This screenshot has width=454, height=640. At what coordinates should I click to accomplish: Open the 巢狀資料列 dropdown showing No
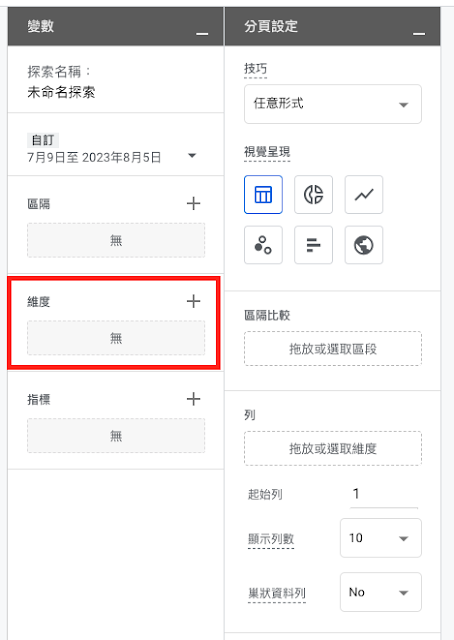point(381,592)
